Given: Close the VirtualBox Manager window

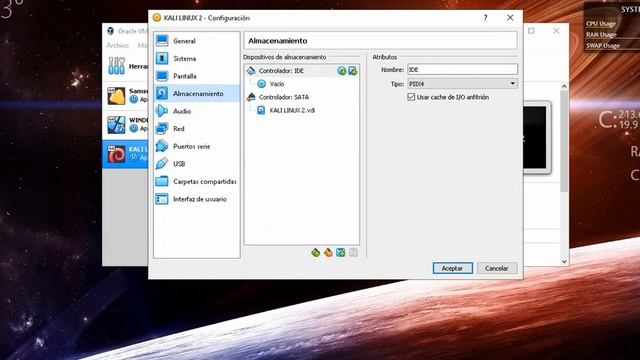Looking at the screenshot, I should click(556, 31).
